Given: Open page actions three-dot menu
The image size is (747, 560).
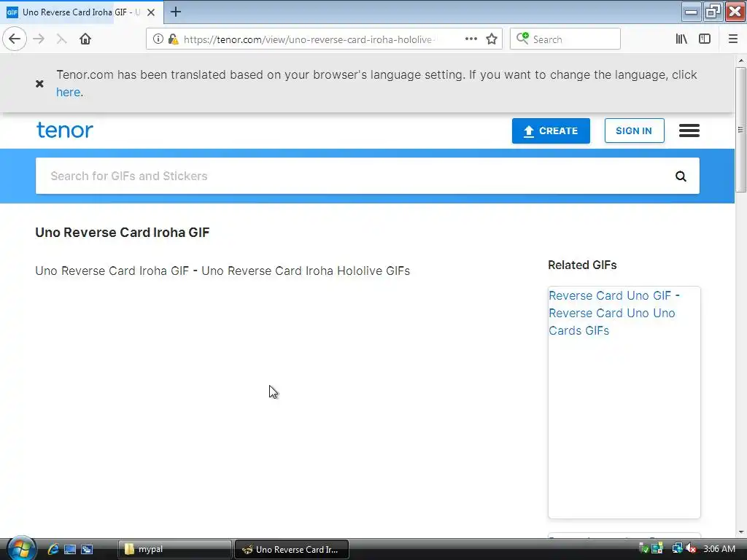Looking at the screenshot, I should pos(471,39).
